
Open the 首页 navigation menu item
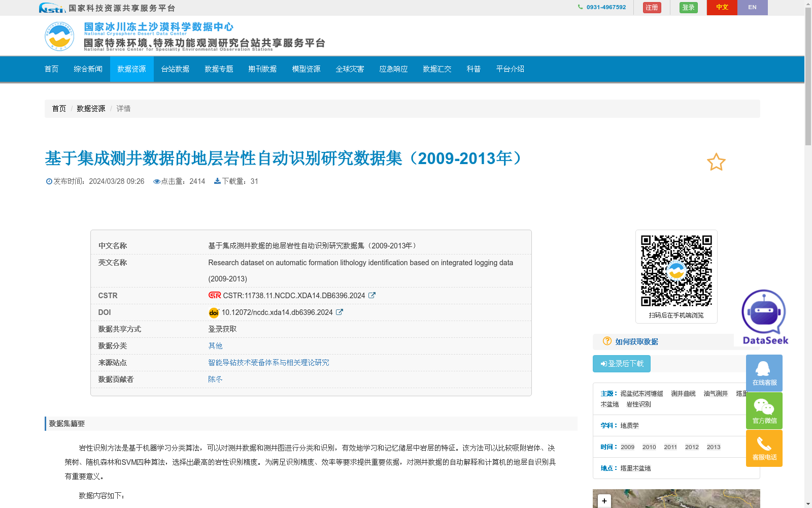tap(52, 69)
